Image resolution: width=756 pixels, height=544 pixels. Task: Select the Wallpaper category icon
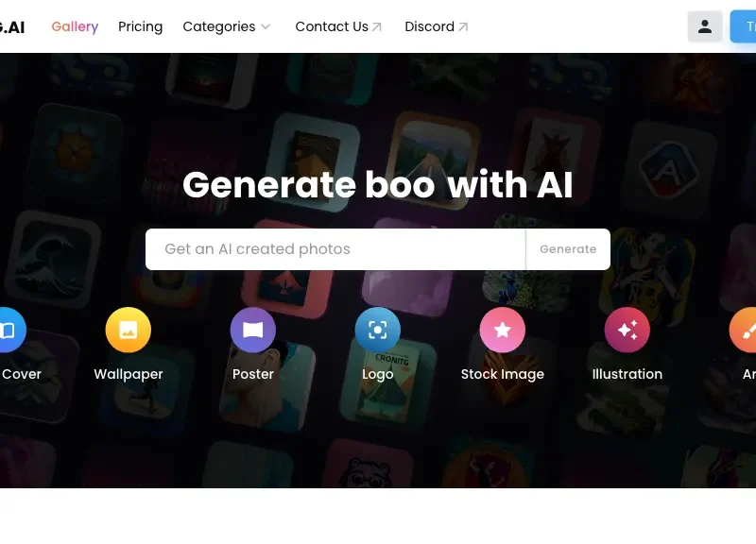pyautogui.click(x=129, y=330)
